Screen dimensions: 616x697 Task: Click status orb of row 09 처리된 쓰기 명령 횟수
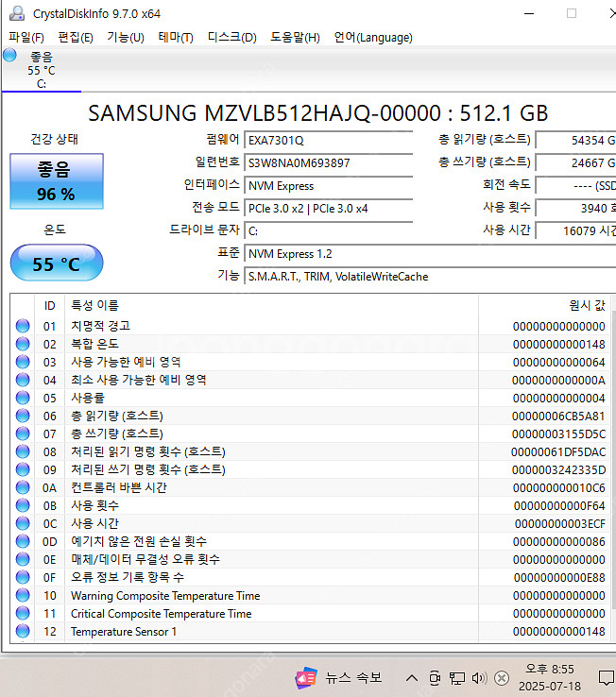tap(23, 469)
